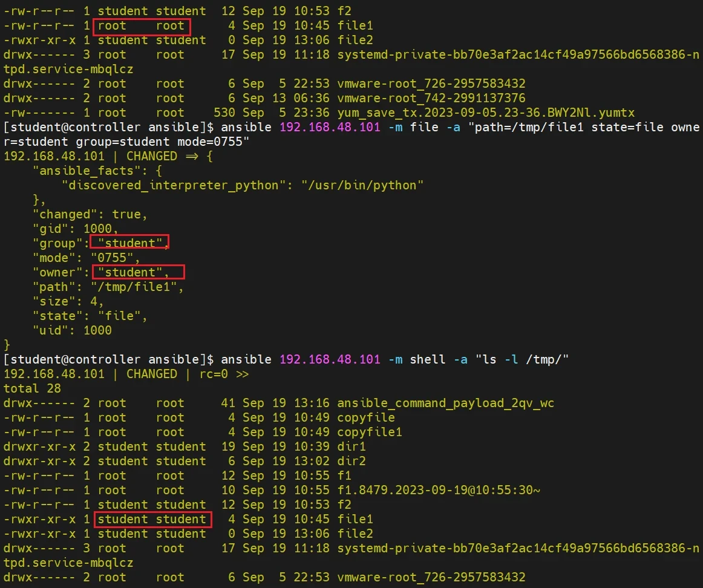Click the red-boxed "root root" owner text
Screen dimensions: 703x588
(141, 26)
